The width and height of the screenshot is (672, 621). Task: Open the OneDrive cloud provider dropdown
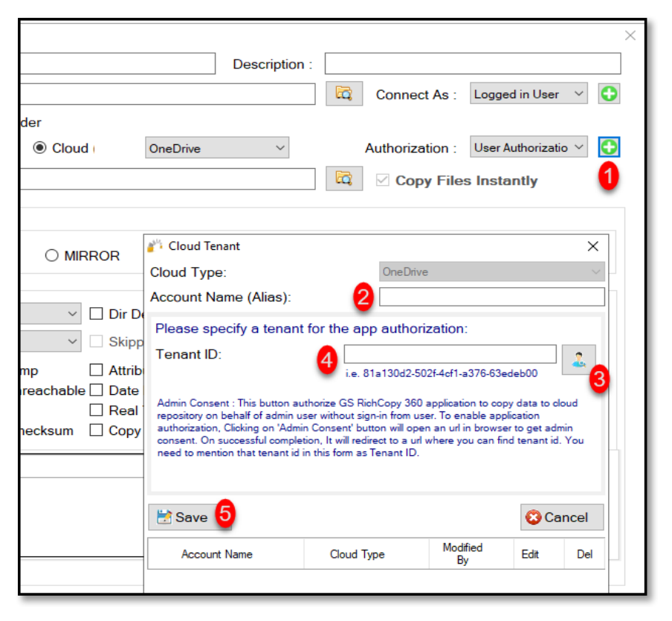(217, 148)
